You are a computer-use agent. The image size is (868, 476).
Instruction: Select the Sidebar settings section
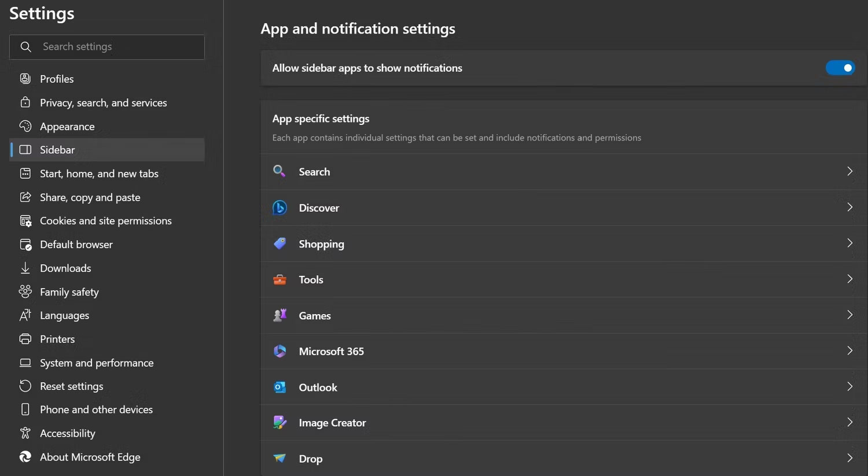107,150
